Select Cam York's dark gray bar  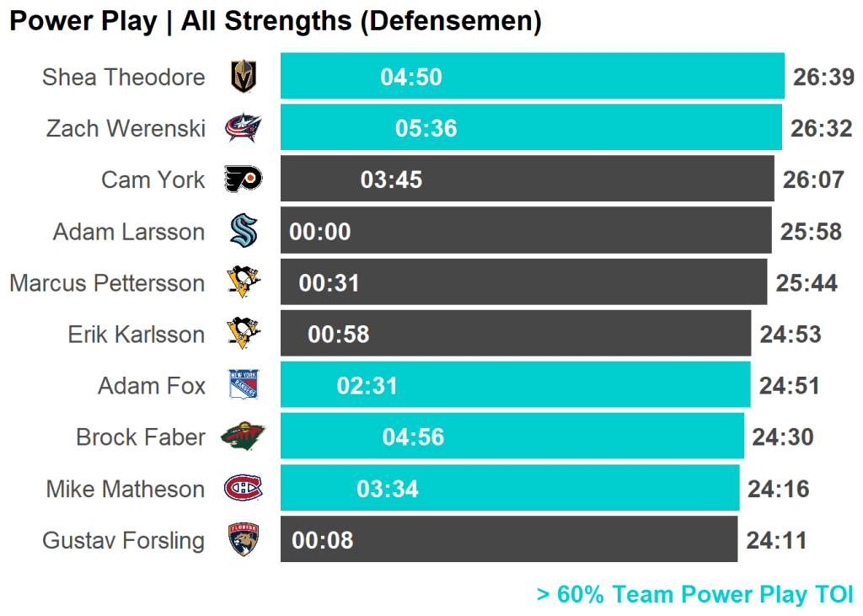coord(590,179)
